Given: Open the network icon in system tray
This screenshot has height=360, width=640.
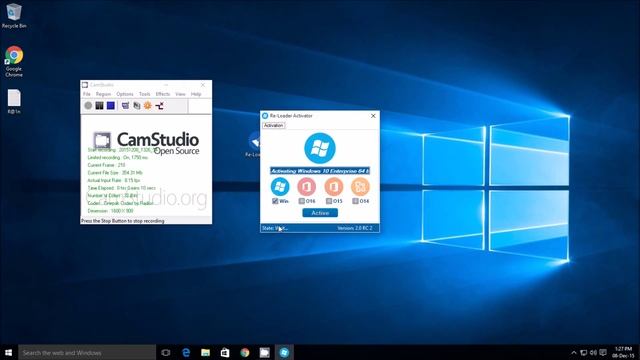Looking at the screenshot, I should pos(584,353).
